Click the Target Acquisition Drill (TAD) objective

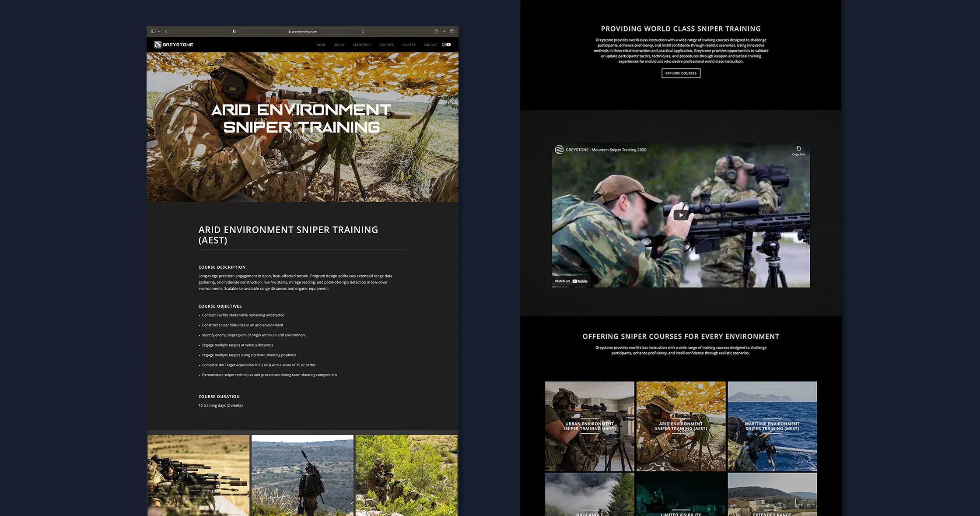259,365
